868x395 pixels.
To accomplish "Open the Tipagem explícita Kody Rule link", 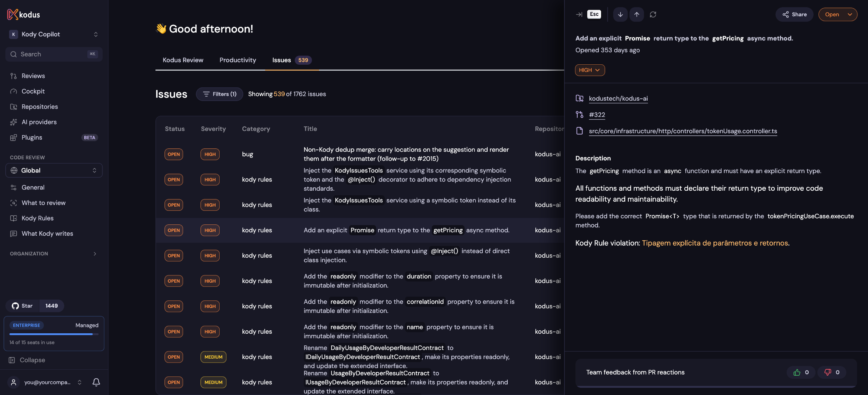I will (715, 243).
